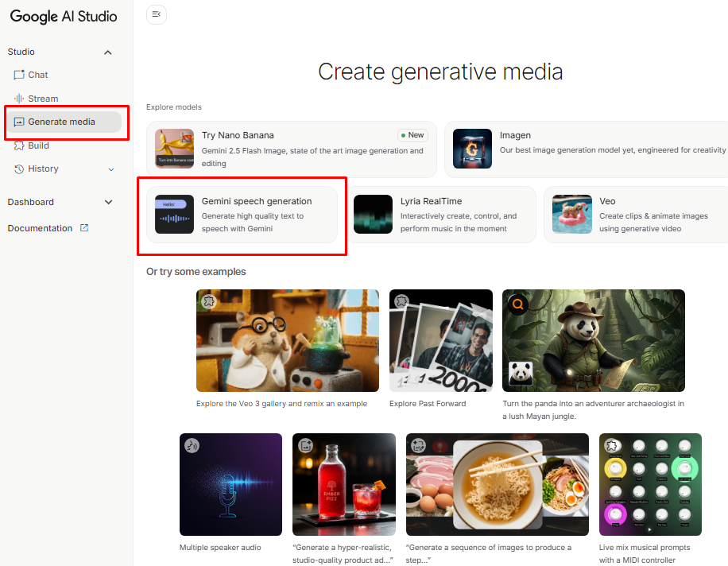Click 'Or try some examples' heading
Viewport: 728px width, 566px height.
[x=196, y=272]
